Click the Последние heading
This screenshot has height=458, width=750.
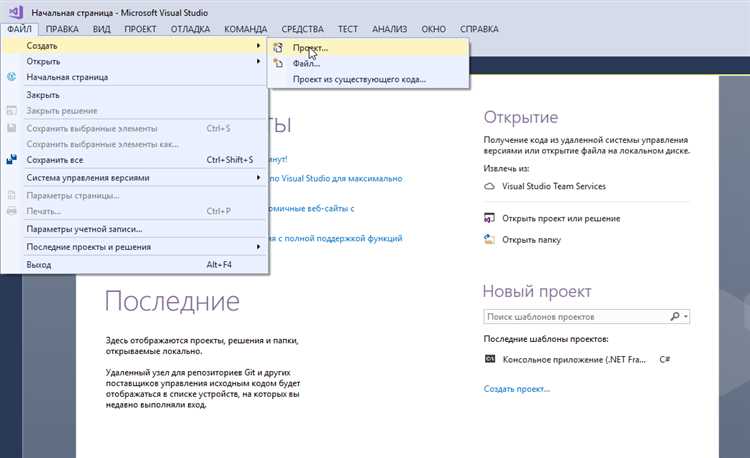172,301
